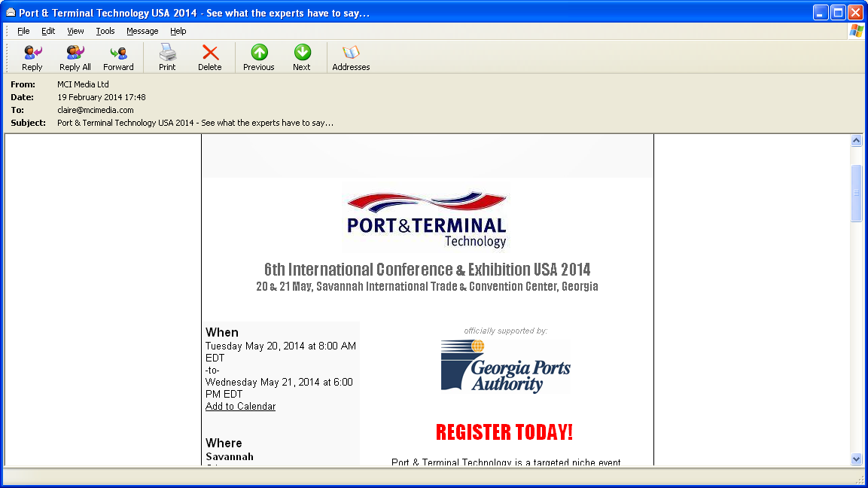Image resolution: width=868 pixels, height=488 pixels.
Task: Click the '6th International Conference & Exhibition USA 2014' heading
Action: pos(427,269)
